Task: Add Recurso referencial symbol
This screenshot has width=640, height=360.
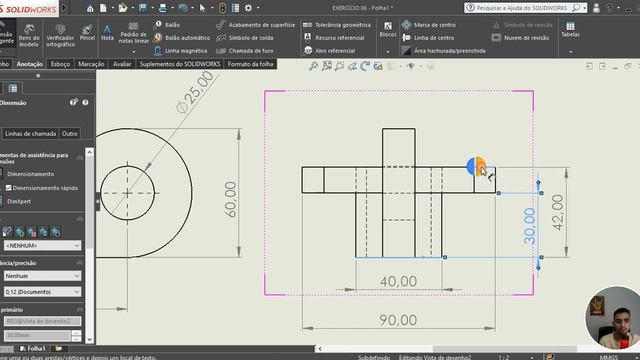Action: click(334, 38)
